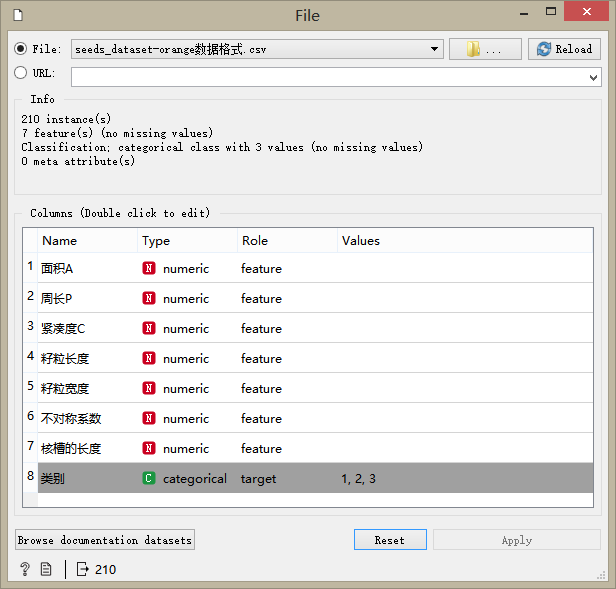
Task: Click the numeric type icon for 不对称系数
Action: [149, 418]
